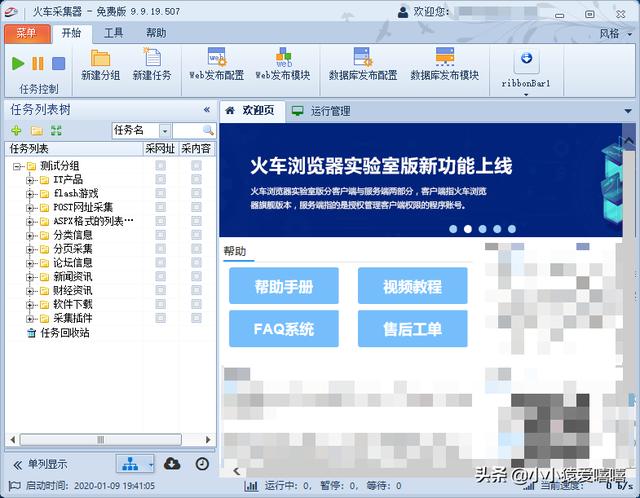Collapse the 任务列表树 panel with double chevron
This screenshot has height=498, width=640.
pyautogui.click(x=207, y=109)
